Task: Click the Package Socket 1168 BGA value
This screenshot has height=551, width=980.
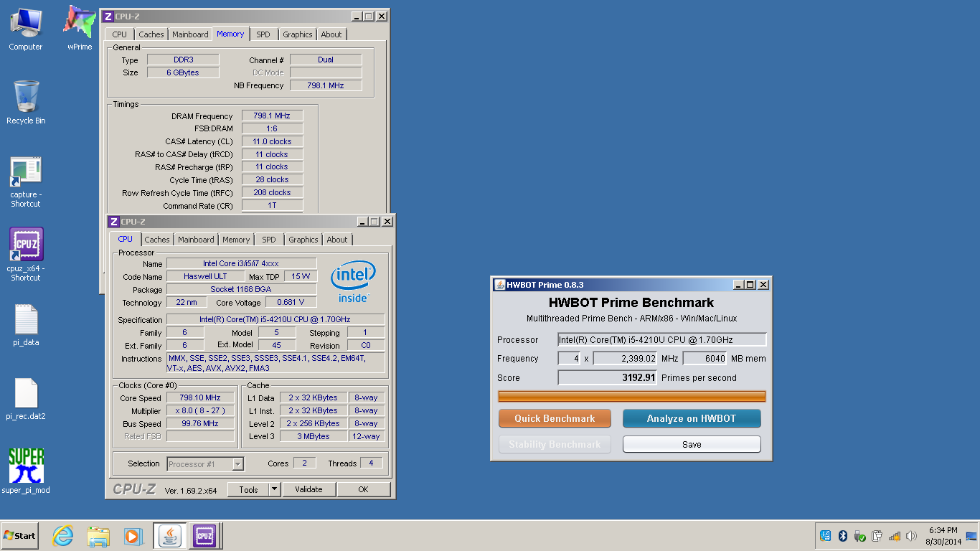Action: pyautogui.click(x=241, y=289)
